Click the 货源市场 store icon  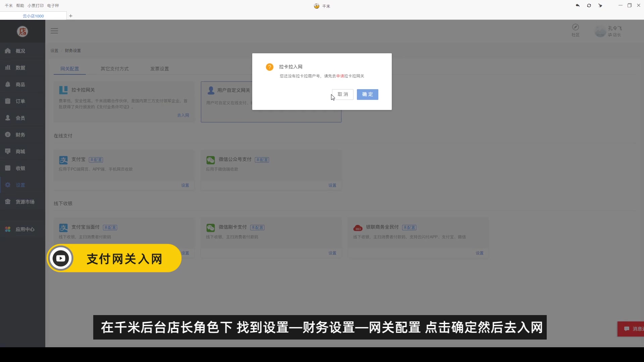[8, 201]
